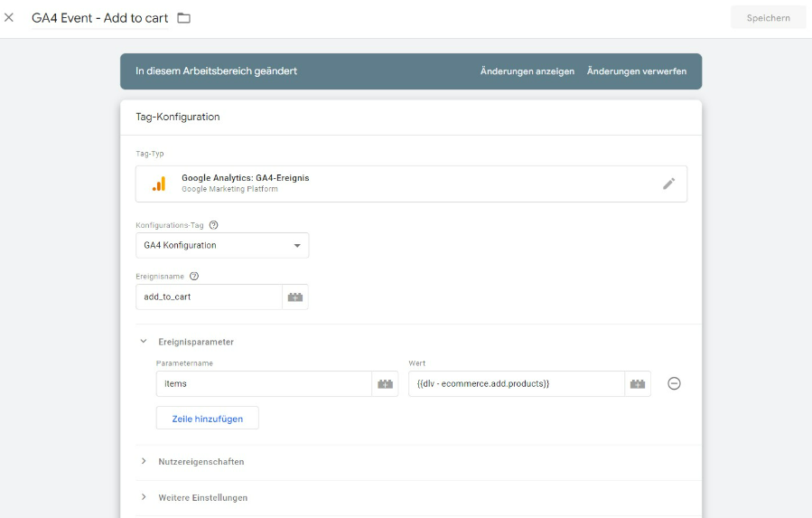Remove the items parameter row with minus icon

(674, 383)
